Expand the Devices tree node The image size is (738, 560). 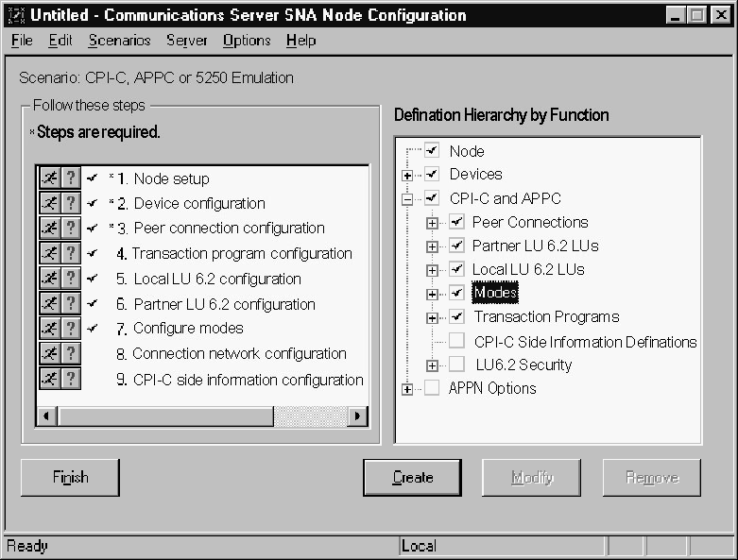[x=407, y=175]
